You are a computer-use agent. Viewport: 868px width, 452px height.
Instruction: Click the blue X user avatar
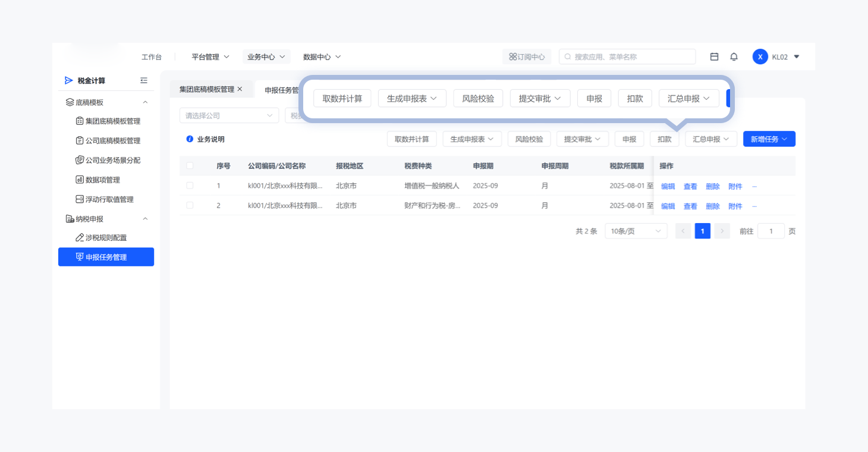(x=760, y=57)
